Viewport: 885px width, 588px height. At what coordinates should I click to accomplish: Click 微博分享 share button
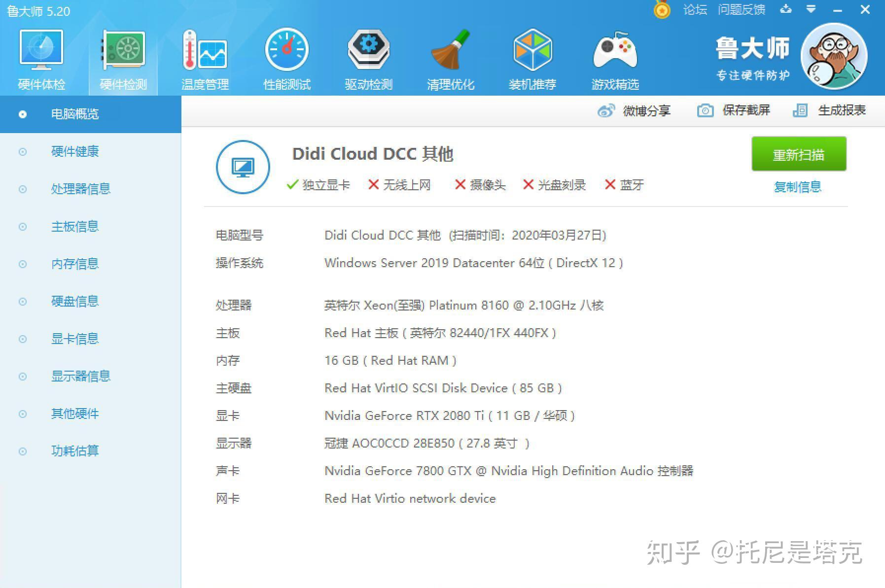[634, 110]
